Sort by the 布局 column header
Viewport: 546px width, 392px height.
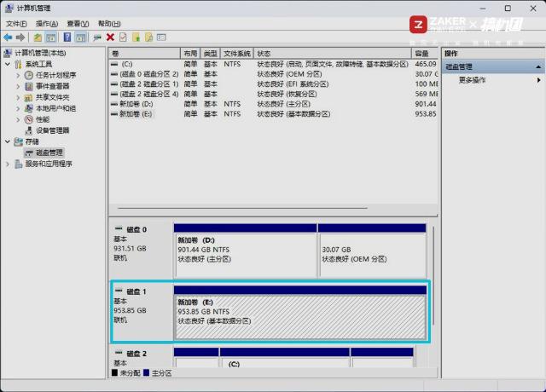click(x=190, y=54)
